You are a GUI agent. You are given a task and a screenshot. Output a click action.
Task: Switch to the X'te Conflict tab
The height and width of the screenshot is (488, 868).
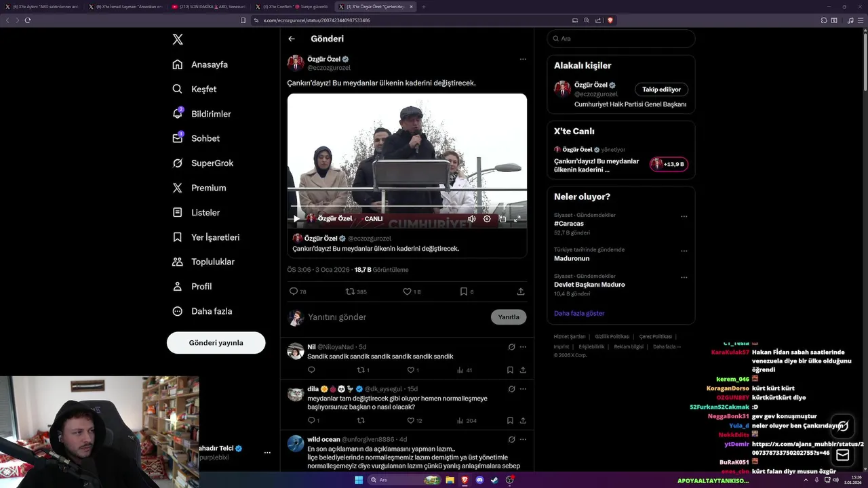pos(292,7)
